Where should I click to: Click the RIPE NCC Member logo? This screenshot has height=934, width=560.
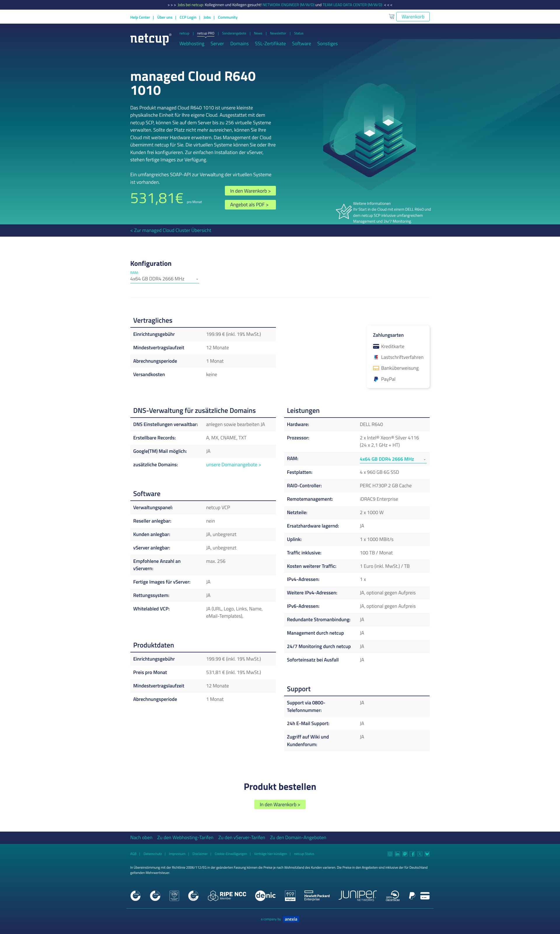point(227,895)
